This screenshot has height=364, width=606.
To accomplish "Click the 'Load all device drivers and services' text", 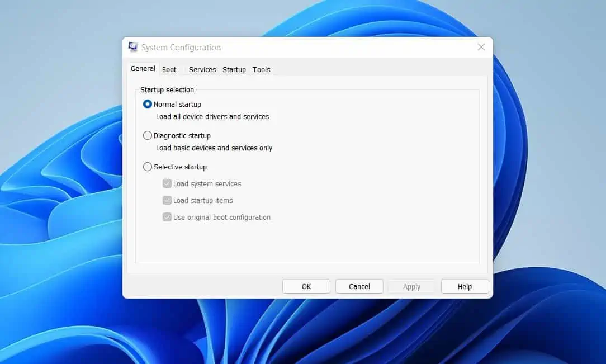I will tap(212, 117).
